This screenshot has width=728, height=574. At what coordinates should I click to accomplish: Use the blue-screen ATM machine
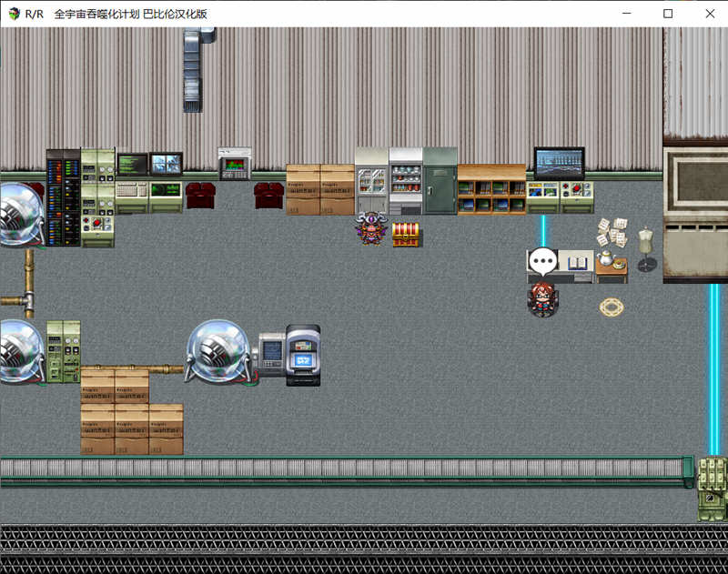303,355
